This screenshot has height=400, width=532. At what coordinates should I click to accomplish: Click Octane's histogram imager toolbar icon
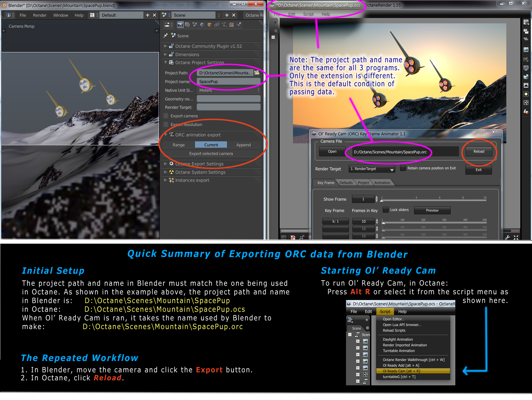(x=526, y=85)
